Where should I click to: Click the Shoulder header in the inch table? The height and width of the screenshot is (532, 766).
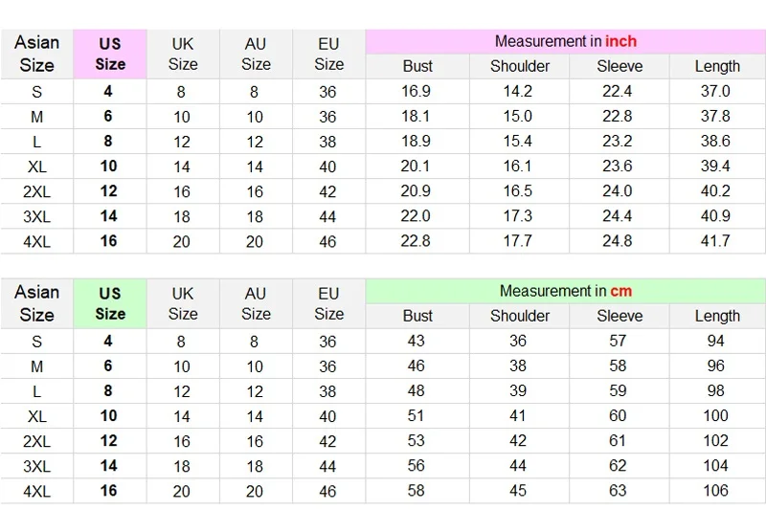(x=520, y=66)
